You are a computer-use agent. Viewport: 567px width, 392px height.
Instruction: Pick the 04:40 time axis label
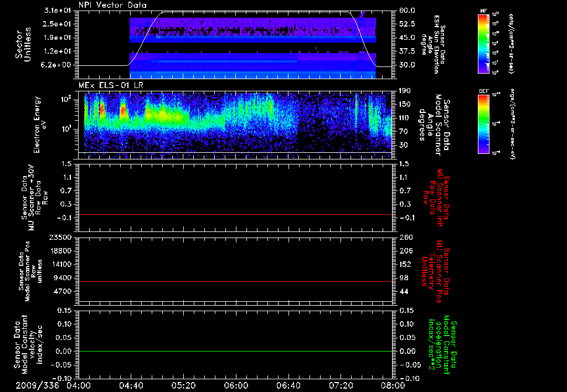(x=131, y=385)
